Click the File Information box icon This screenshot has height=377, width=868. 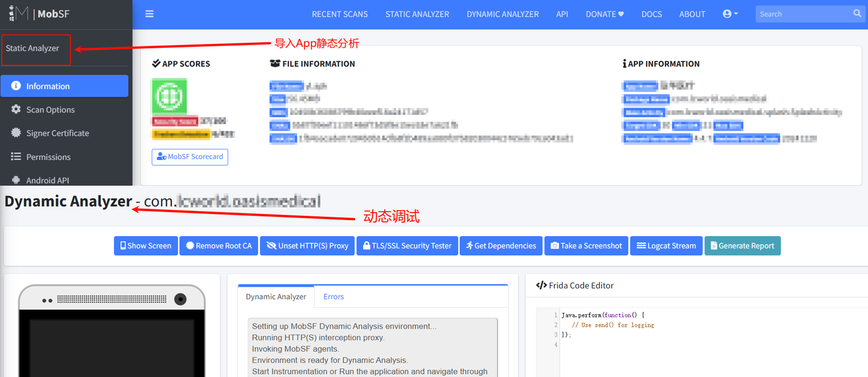click(275, 64)
